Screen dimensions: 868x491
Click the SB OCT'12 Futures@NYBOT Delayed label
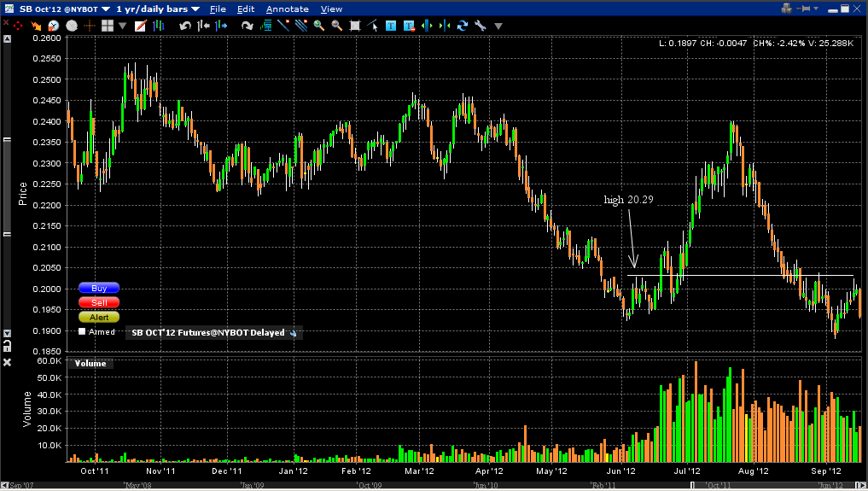point(208,333)
